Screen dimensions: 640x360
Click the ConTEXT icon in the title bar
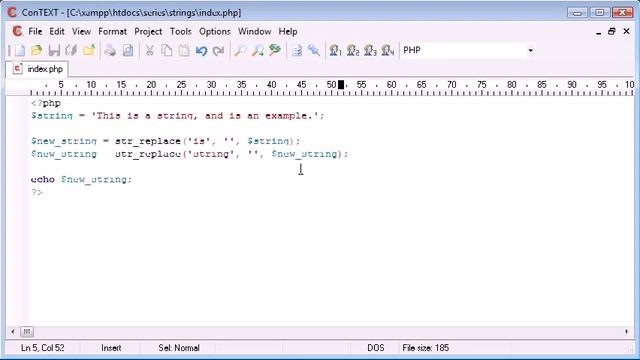12,13
